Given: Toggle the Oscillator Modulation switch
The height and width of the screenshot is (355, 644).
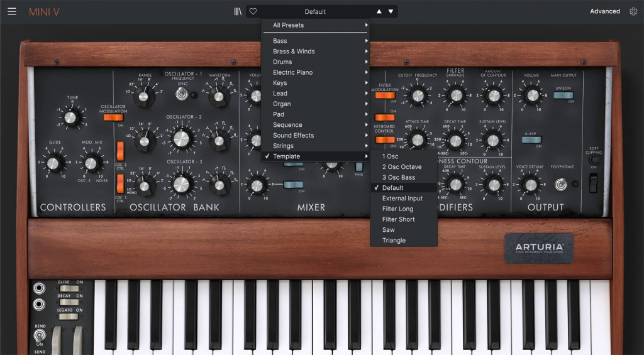Looking at the screenshot, I should coord(113,117).
